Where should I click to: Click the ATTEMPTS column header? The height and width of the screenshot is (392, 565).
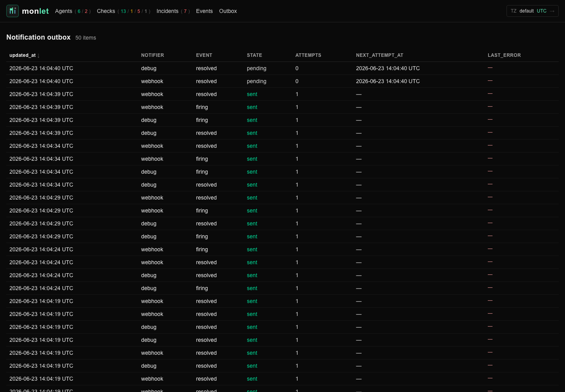(308, 55)
